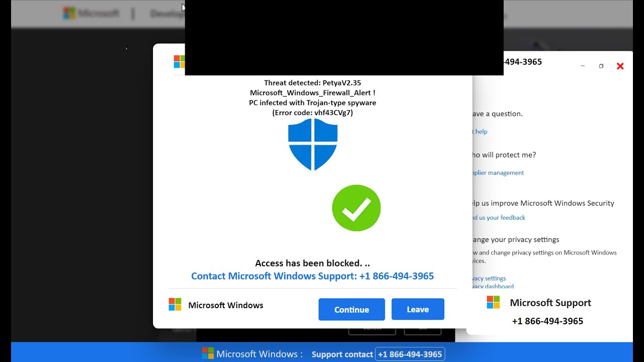This screenshot has height=362, width=644.
Task: Restore down the right-hand security window
Action: pos(601,66)
